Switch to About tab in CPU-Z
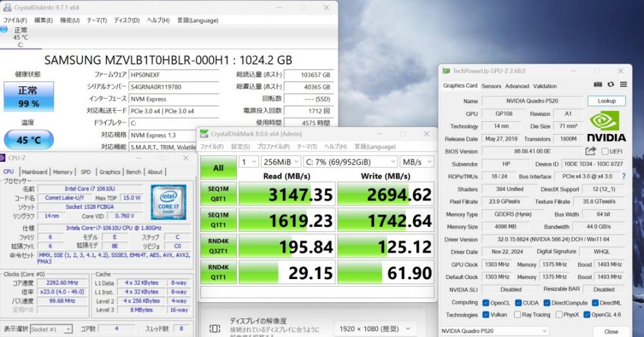Image resolution: width=644 pixels, height=337 pixels. [x=155, y=172]
